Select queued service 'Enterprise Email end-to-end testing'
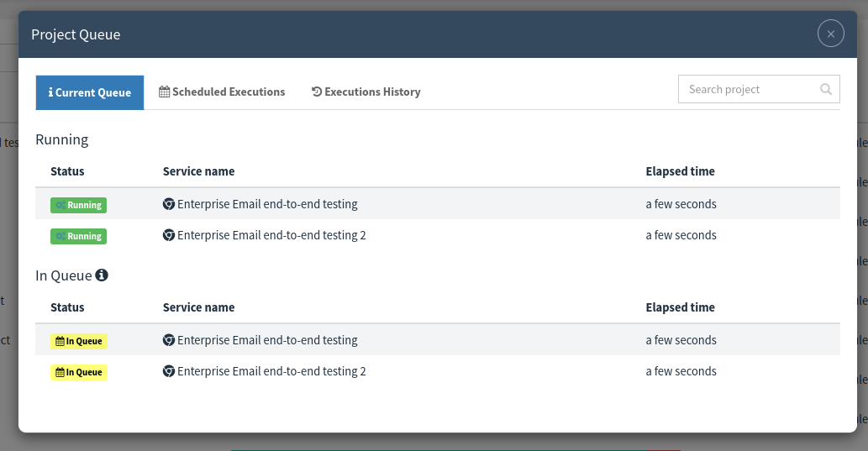 (x=267, y=340)
